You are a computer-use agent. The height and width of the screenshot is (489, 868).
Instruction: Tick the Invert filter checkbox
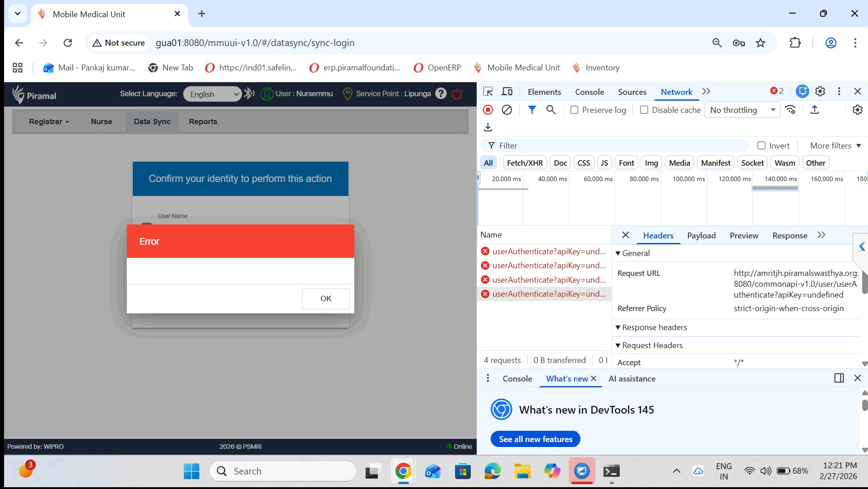click(x=761, y=145)
